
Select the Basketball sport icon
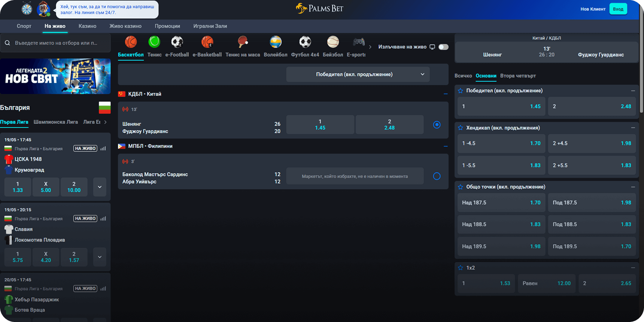pyautogui.click(x=131, y=42)
